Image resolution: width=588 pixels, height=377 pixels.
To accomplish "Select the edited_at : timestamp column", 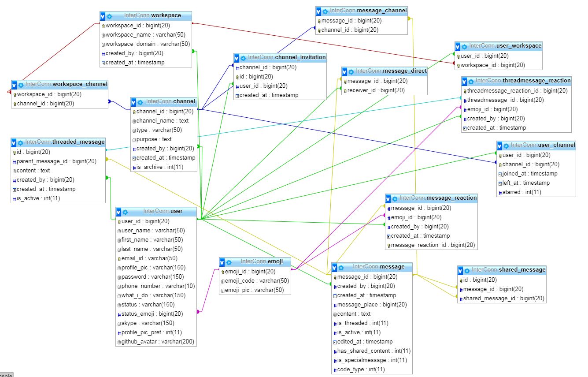I will coord(372,342).
